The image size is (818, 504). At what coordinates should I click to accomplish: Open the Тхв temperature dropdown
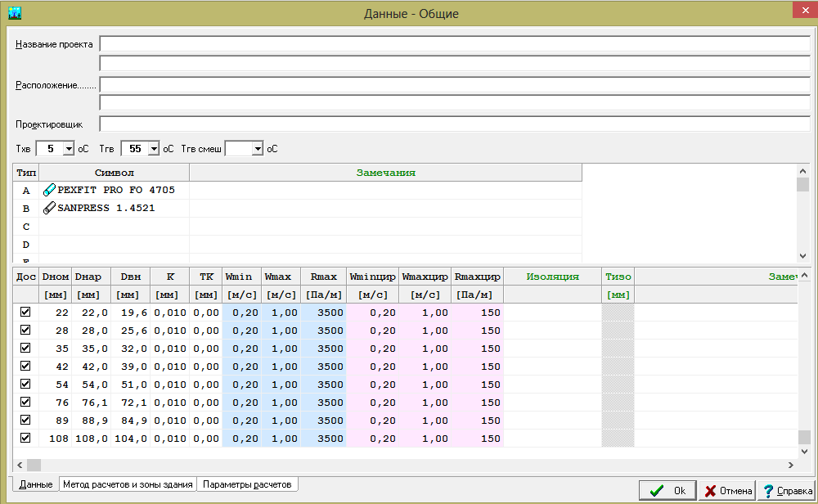[x=69, y=149]
